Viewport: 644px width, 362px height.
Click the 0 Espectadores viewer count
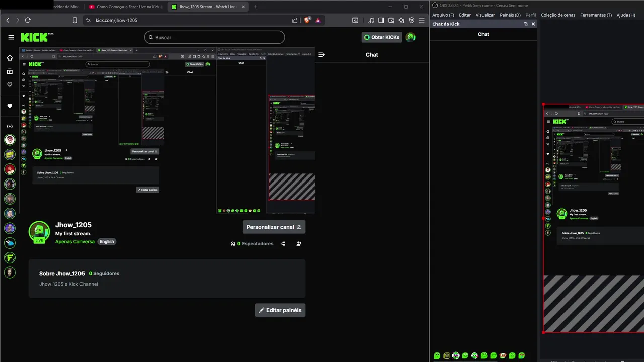(253, 244)
